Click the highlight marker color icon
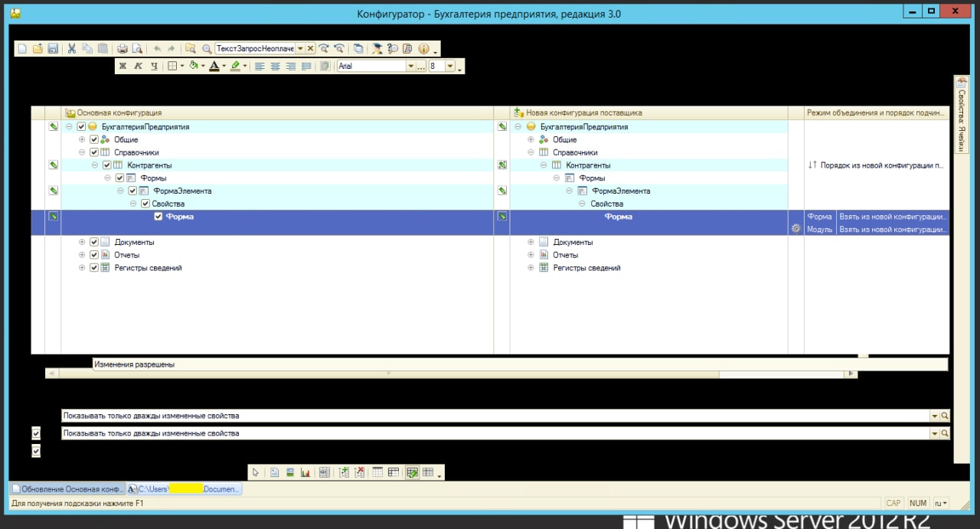Viewport: 980px width, 529px height. click(235, 66)
